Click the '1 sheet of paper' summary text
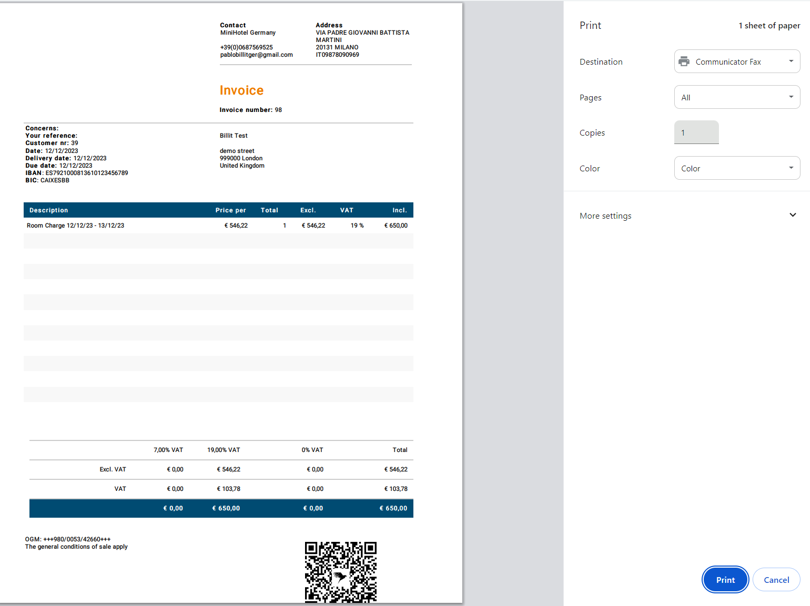The height and width of the screenshot is (606, 810). coord(769,26)
